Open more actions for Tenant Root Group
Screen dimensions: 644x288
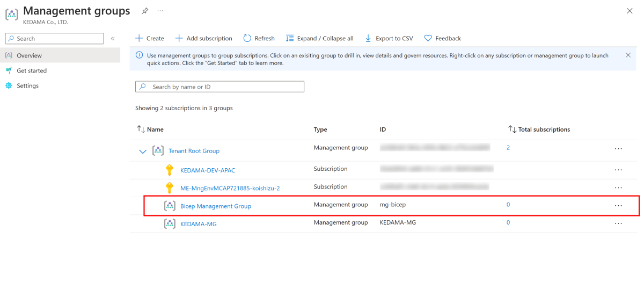(618, 148)
